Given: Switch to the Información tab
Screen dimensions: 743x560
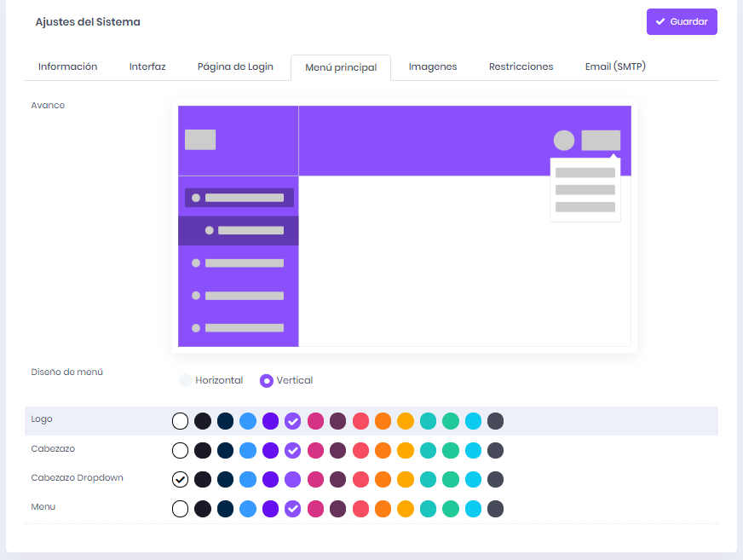Looking at the screenshot, I should click(x=68, y=66).
